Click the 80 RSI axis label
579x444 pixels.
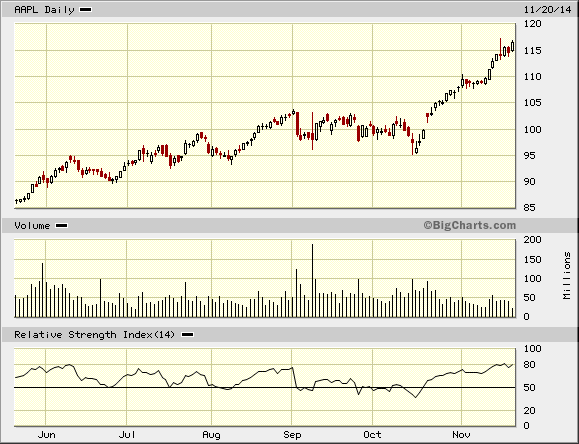point(530,365)
